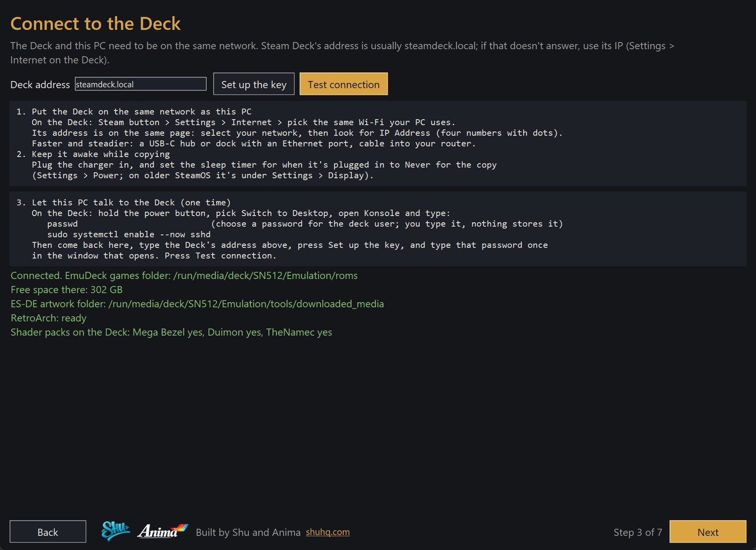Click the 'Faster and steadier: a USB-C hub' line
The image size is (756, 550).
[254, 144]
